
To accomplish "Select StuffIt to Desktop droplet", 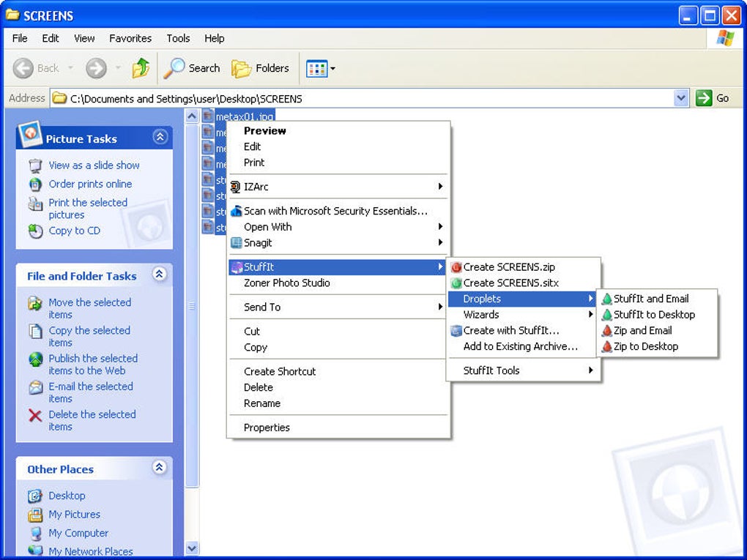I will tap(657, 315).
